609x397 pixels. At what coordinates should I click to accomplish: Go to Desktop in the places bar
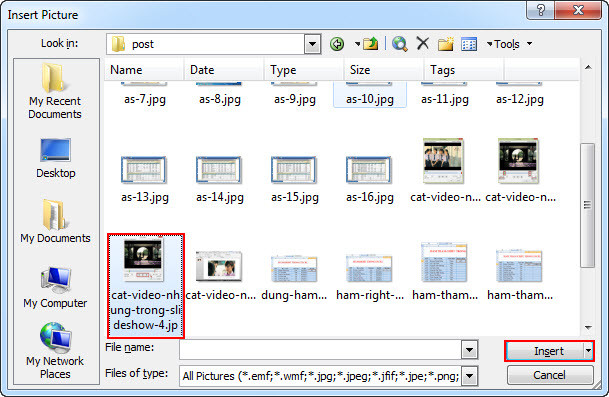pos(56,158)
